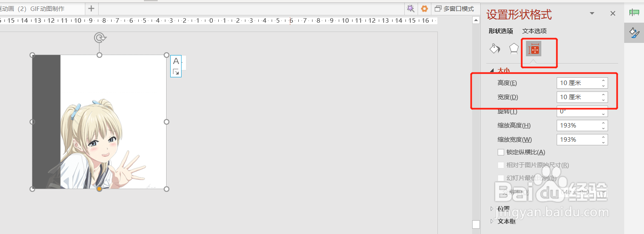644x234 pixels.
Task: Click the orange adjustment handle at bottom
Action: click(99, 189)
